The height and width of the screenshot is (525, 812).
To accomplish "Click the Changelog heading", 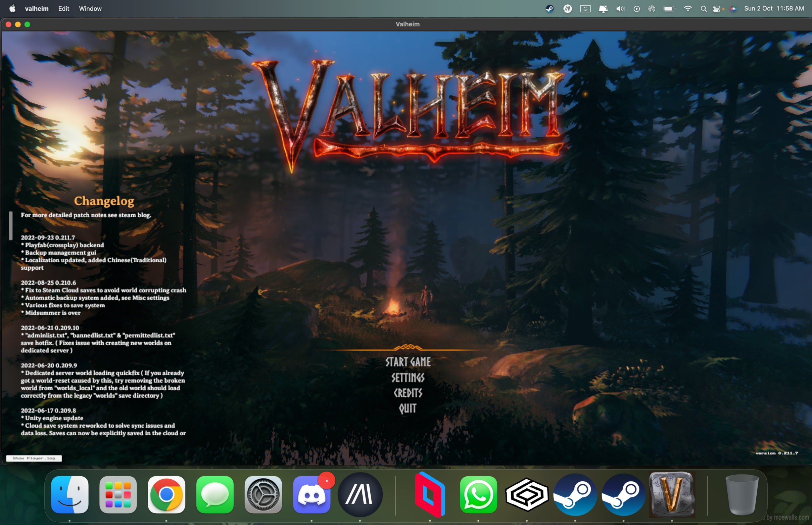I will pyautogui.click(x=104, y=201).
